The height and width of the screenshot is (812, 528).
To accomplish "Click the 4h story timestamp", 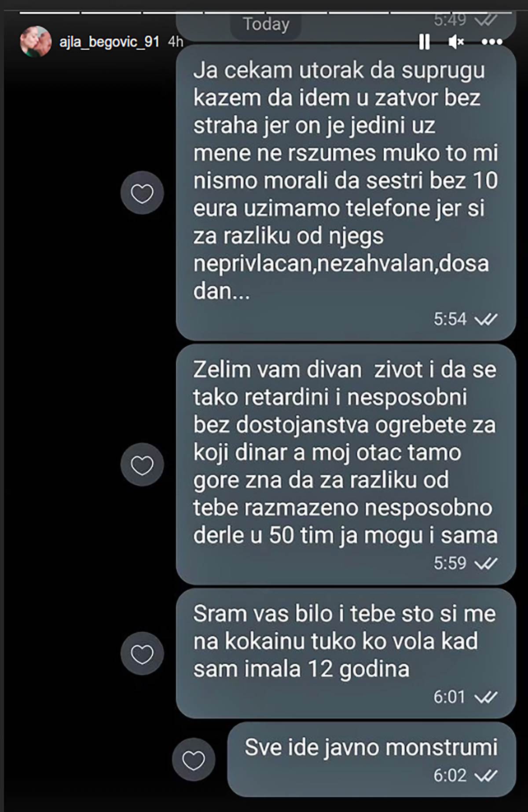I will 175,42.
